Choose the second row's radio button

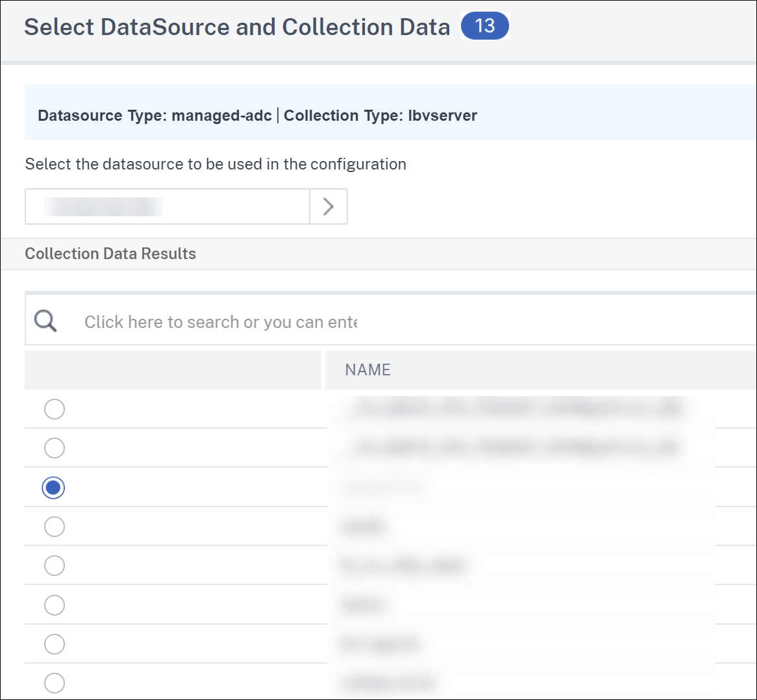pyautogui.click(x=55, y=448)
